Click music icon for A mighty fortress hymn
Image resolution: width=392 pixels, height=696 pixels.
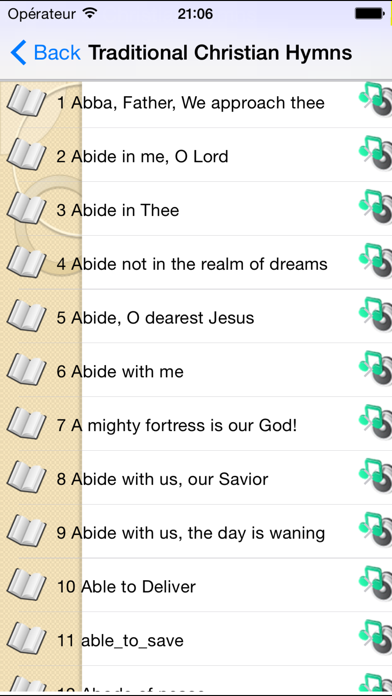click(376, 422)
